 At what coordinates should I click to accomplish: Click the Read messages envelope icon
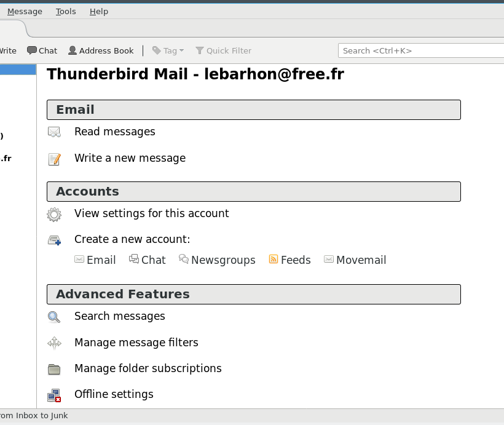coord(54,132)
